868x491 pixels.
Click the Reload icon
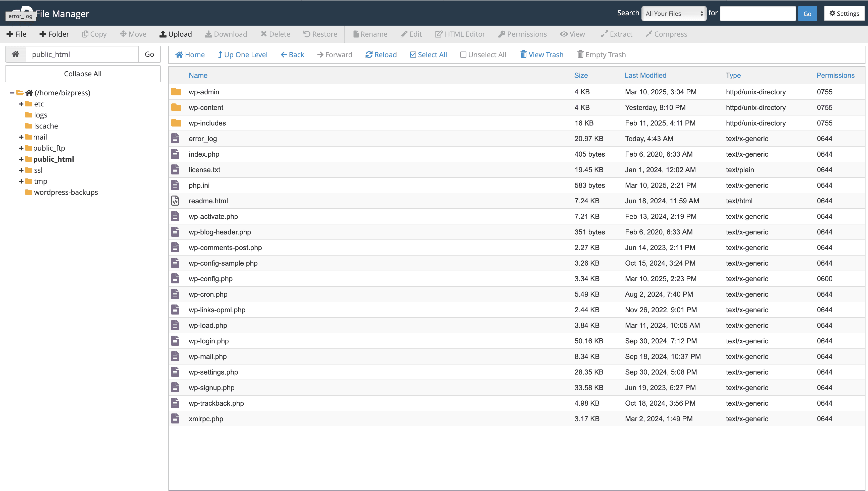pyautogui.click(x=369, y=55)
